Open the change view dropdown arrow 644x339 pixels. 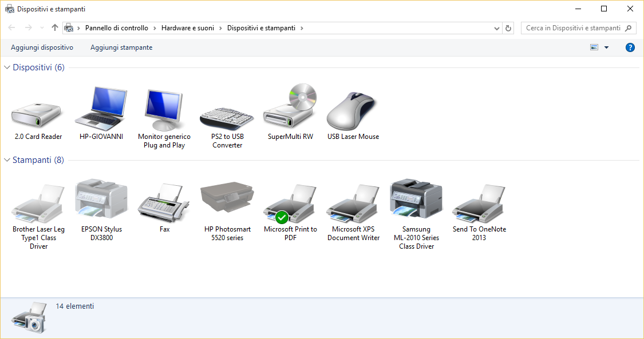pyautogui.click(x=607, y=47)
